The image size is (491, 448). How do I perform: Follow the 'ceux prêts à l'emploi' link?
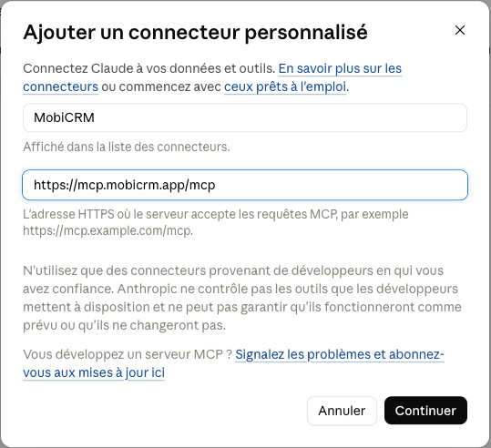click(x=285, y=87)
